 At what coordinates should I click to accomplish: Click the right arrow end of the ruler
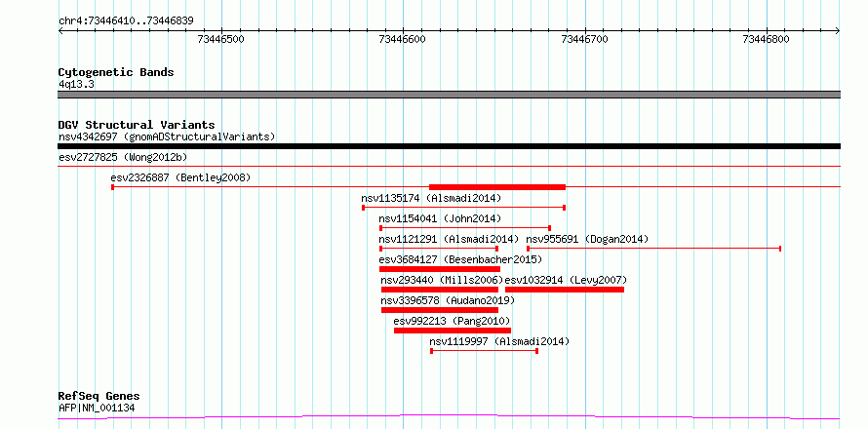click(x=838, y=31)
